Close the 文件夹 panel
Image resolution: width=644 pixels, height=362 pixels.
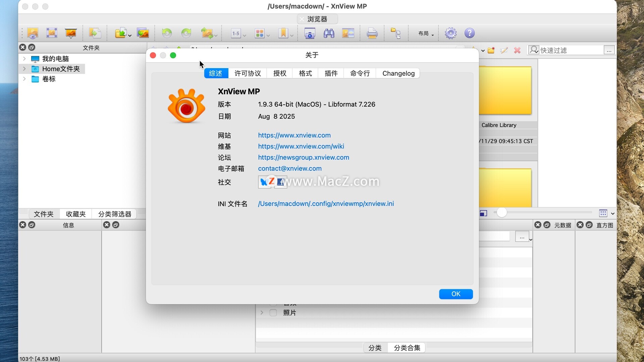(x=22, y=47)
